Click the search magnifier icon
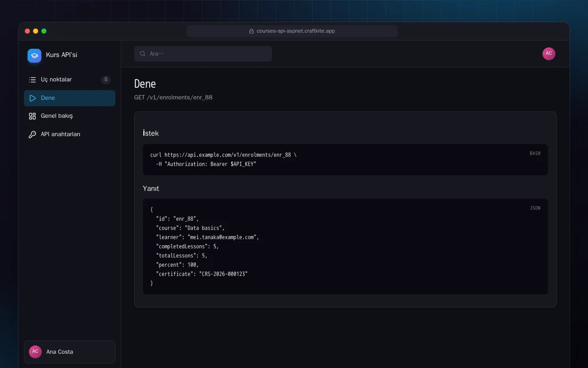 pyautogui.click(x=143, y=54)
